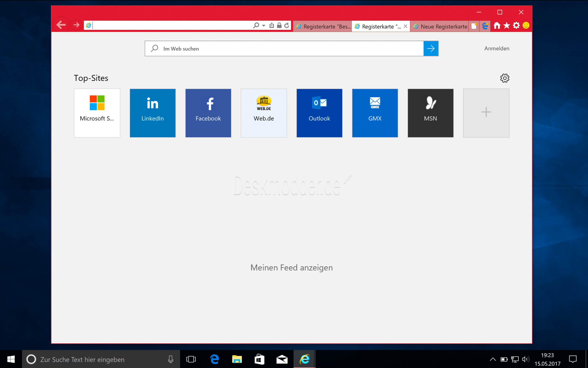Open the volume control tray icon

click(x=526, y=359)
